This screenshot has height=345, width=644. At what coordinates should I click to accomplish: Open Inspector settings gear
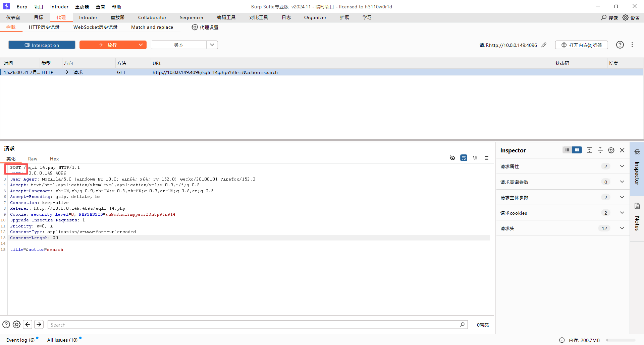tap(611, 150)
